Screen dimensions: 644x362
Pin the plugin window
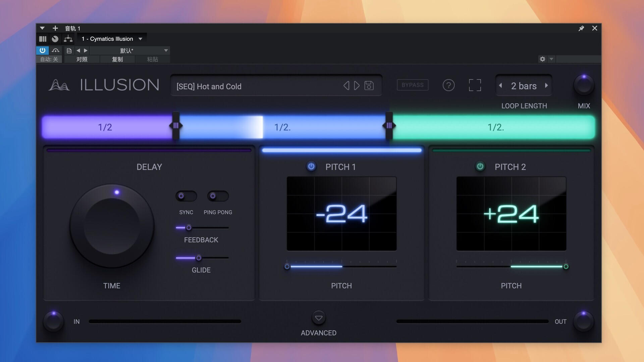click(581, 28)
